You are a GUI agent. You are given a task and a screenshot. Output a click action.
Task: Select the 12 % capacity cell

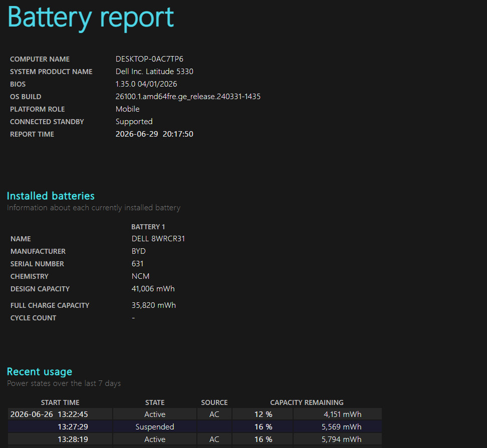pyautogui.click(x=263, y=414)
